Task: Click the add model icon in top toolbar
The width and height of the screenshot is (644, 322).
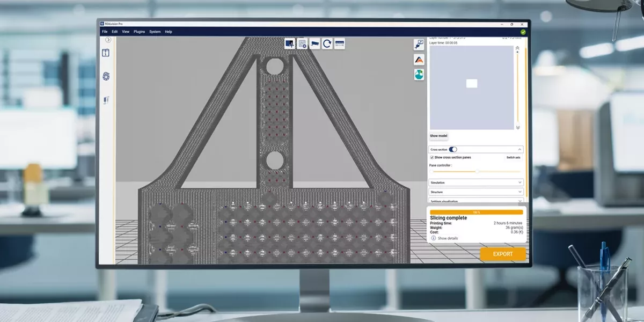Action: pyautogui.click(x=290, y=44)
